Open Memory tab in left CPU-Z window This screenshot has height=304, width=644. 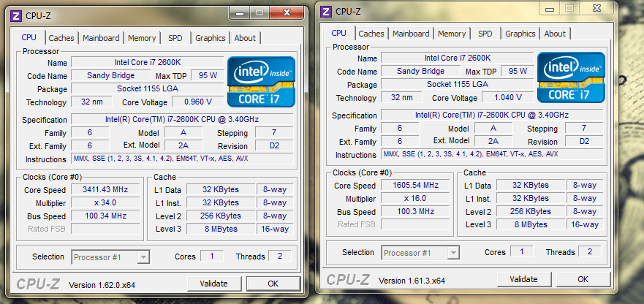click(x=142, y=38)
